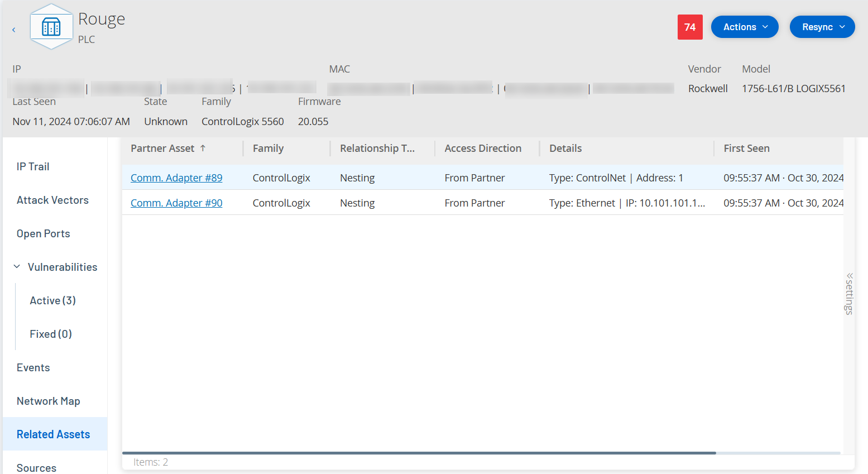
Task: Click the Partner Asset sort arrow
Action: tap(203, 148)
